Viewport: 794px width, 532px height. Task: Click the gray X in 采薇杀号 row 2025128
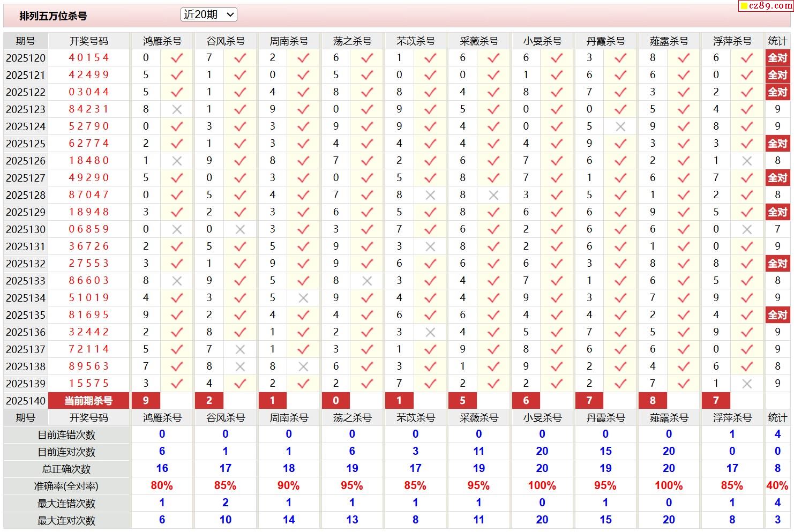(x=493, y=195)
